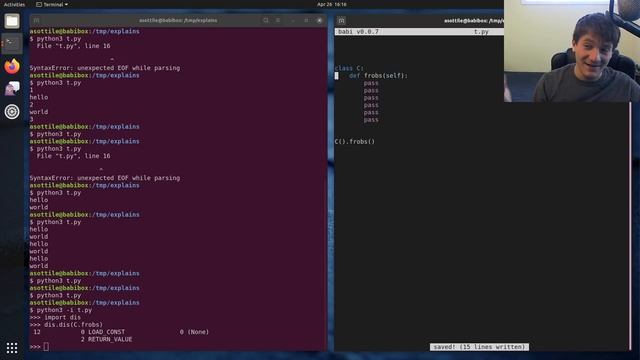Image resolution: width=640 pixels, height=360 pixels.
Task: Open the round disc-shaped dock icon
Action: tap(12, 111)
